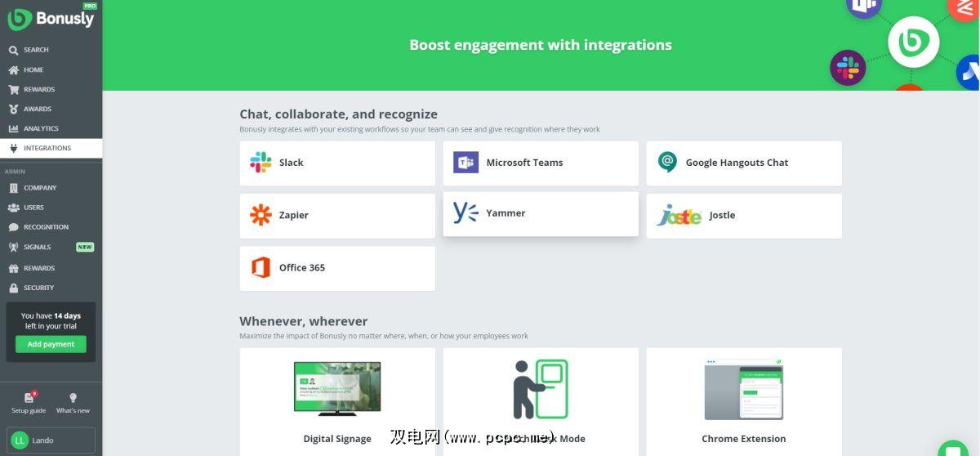
Task: Click the Jostle logo icon
Action: (x=679, y=215)
